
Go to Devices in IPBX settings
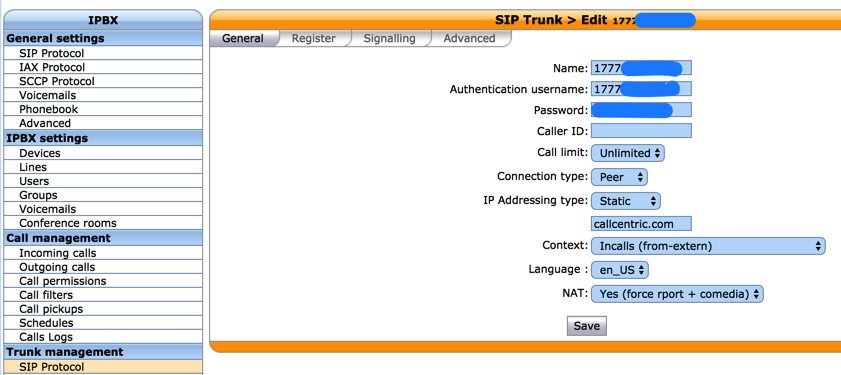(103, 153)
